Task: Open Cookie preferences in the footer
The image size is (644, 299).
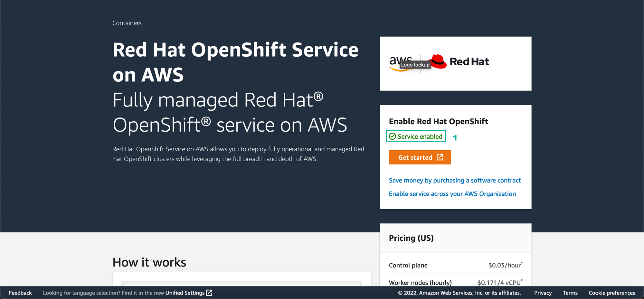Action: pos(612,293)
